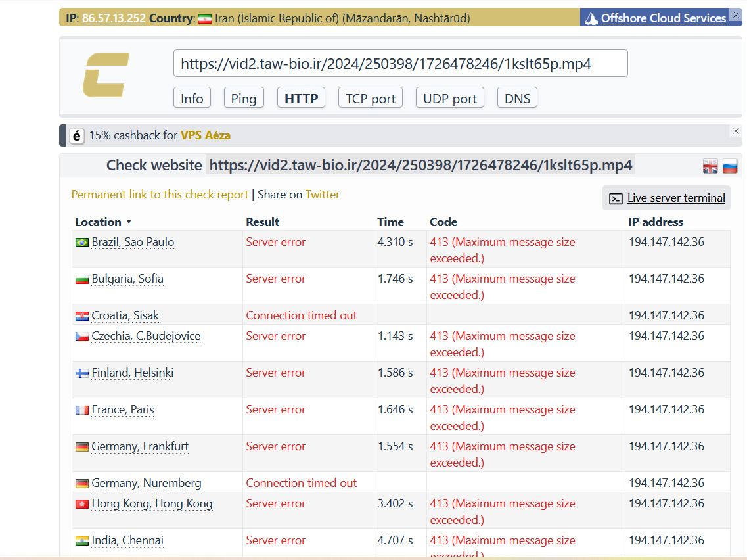Click the IP address 86.57.13.252 link
Screen dimensions: 747x560
tap(114, 18)
